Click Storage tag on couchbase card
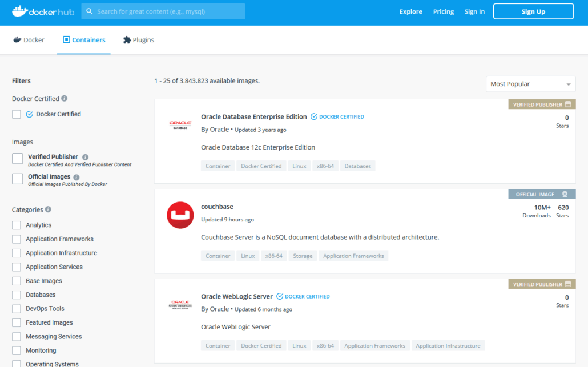Viewport: 588px width, 367px height. pyautogui.click(x=303, y=256)
